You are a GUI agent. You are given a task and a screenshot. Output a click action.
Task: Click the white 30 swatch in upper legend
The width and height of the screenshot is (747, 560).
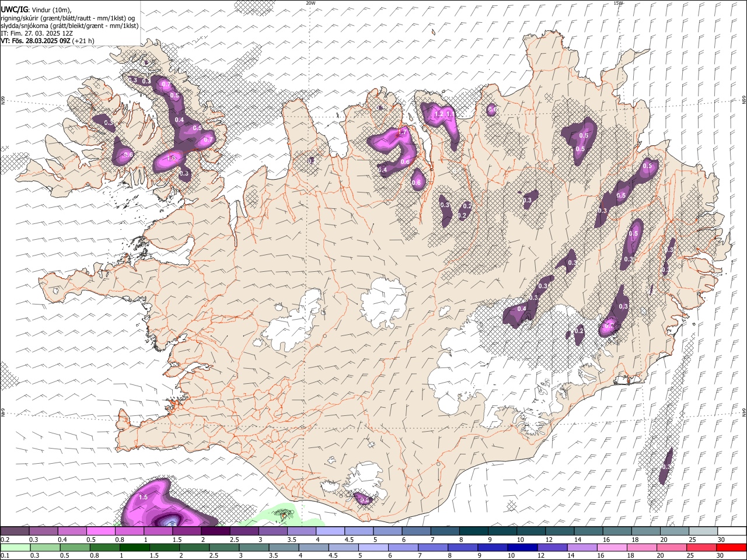click(732, 531)
